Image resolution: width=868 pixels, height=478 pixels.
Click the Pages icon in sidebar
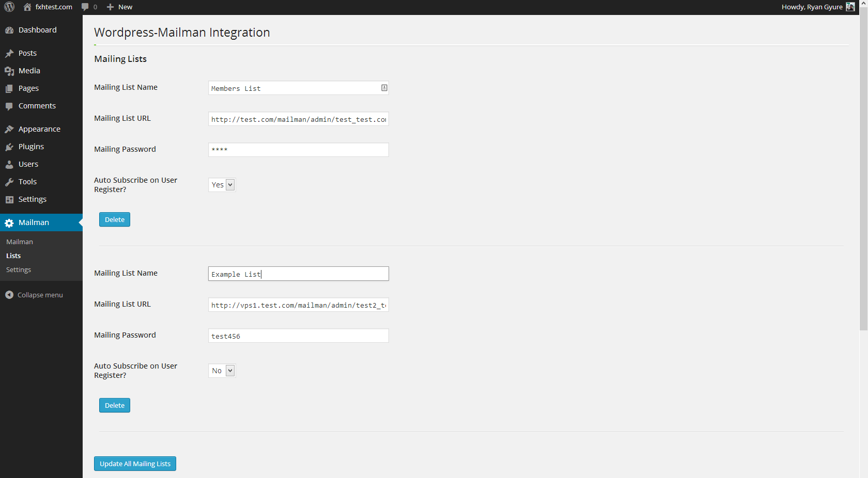[x=9, y=89]
